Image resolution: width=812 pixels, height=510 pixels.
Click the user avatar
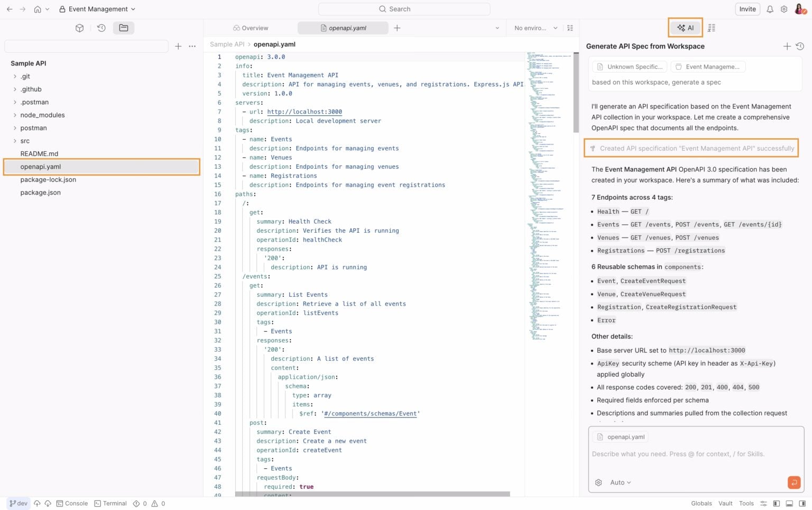click(800, 8)
